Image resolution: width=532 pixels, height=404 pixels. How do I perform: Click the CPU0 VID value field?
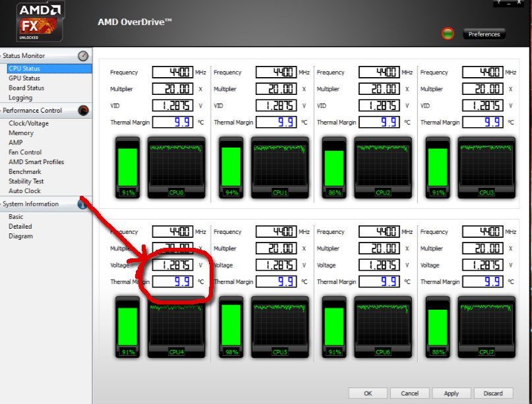point(173,105)
